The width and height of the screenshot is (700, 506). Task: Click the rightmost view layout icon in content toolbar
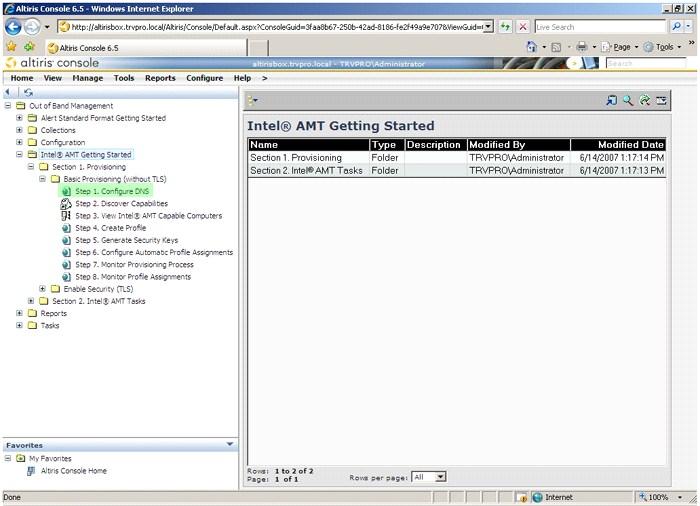tap(661, 100)
